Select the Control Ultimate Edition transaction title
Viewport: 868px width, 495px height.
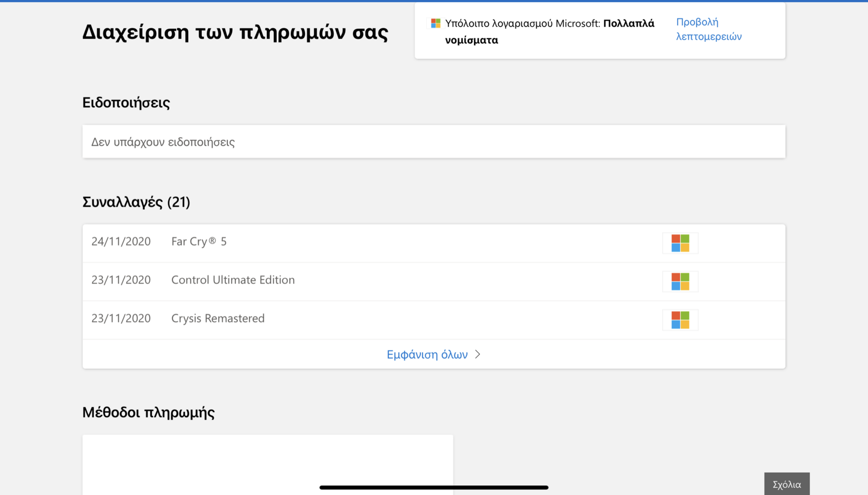pos(233,280)
